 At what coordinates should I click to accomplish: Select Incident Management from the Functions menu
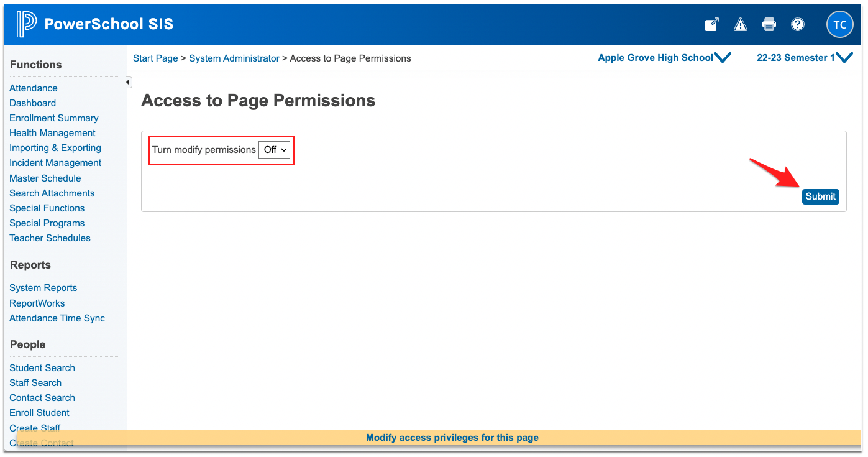tap(55, 162)
